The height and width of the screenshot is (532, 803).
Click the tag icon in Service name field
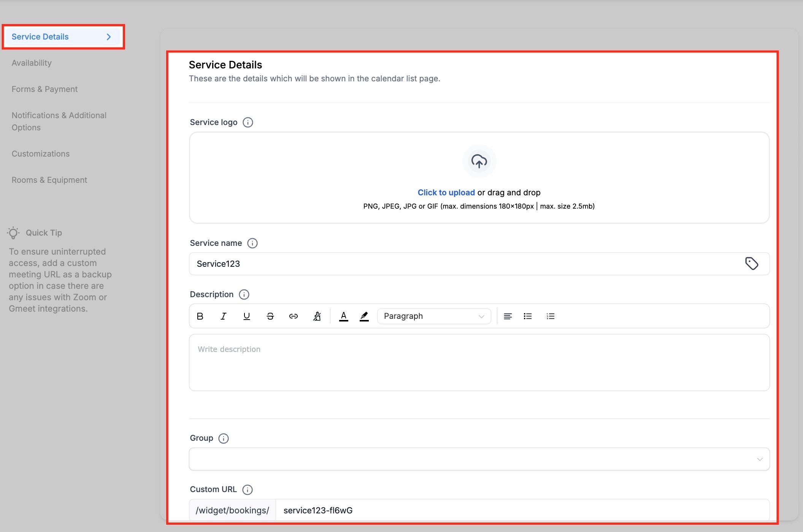pos(751,263)
